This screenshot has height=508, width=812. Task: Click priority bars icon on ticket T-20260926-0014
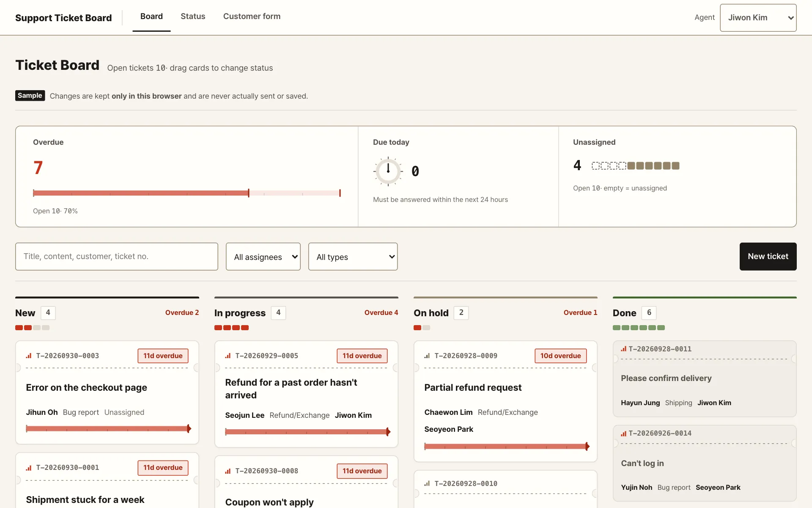pyautogui.click(x=624, y=433)
